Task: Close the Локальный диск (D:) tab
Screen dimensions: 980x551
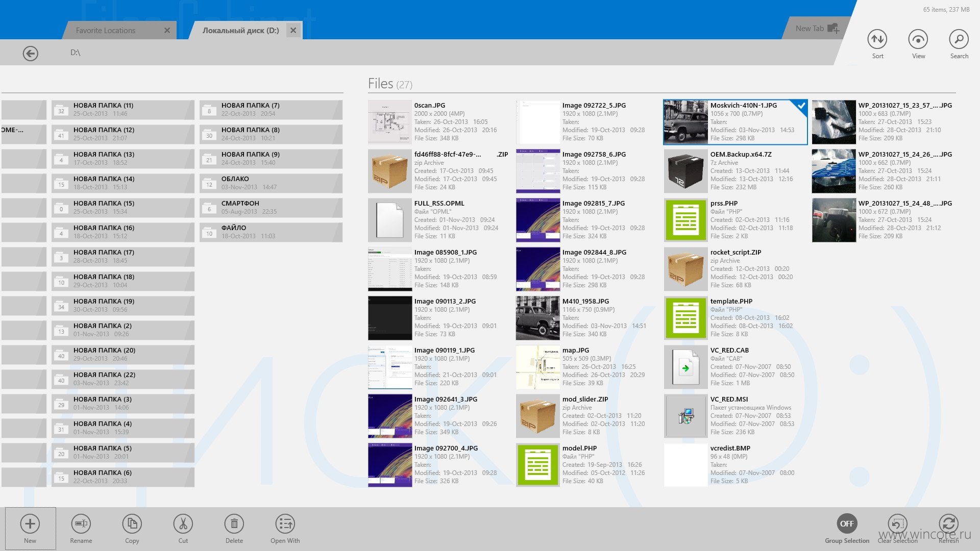Action: pos(293,31)
